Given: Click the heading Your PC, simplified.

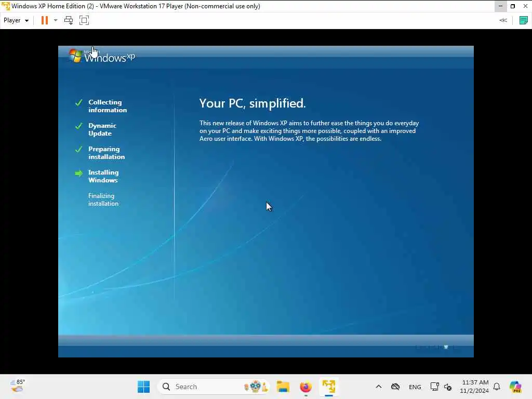Looking at the screenshot, I should pos(252,103).
